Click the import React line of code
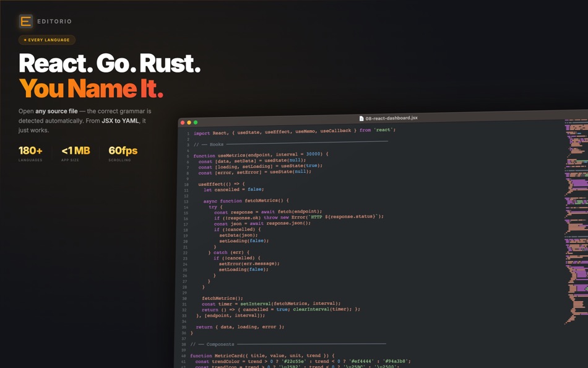Screen dimensions: 588x368 (295, 131)
